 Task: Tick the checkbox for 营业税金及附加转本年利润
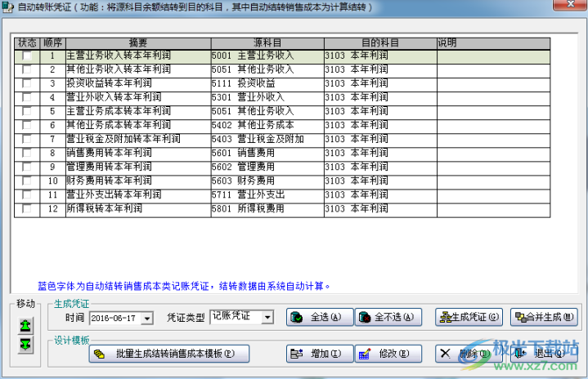tap(27, 139)
